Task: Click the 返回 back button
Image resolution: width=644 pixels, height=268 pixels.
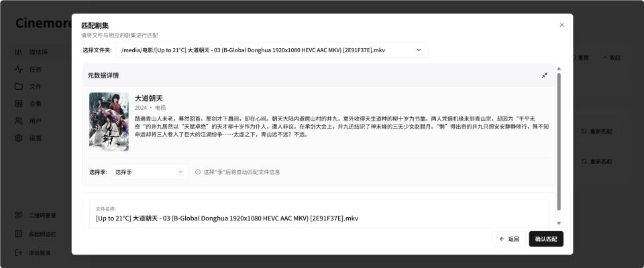Action: [509, 239]
